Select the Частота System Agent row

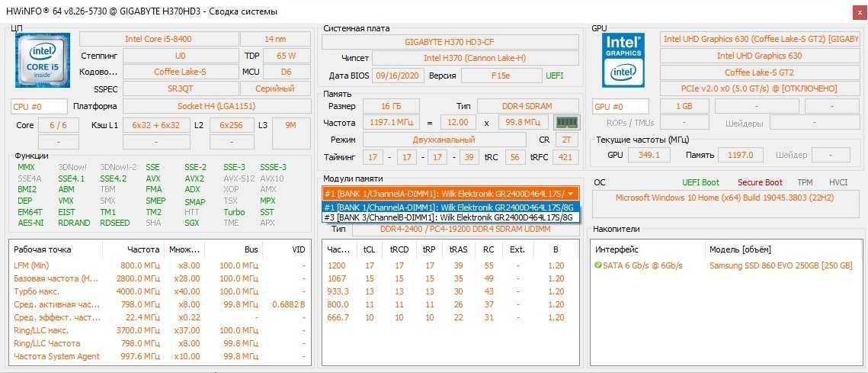[159, 356]
